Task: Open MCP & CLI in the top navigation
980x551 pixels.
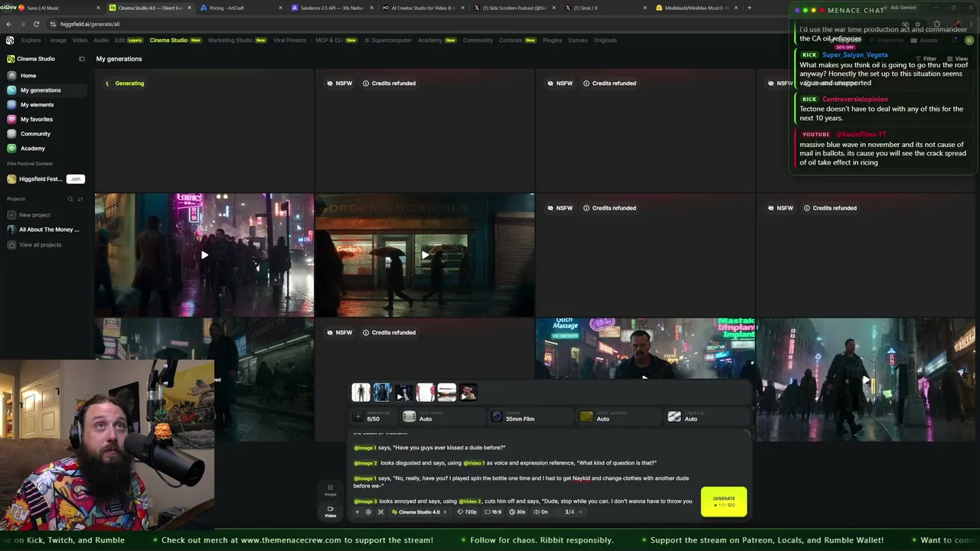Action: 336,40
